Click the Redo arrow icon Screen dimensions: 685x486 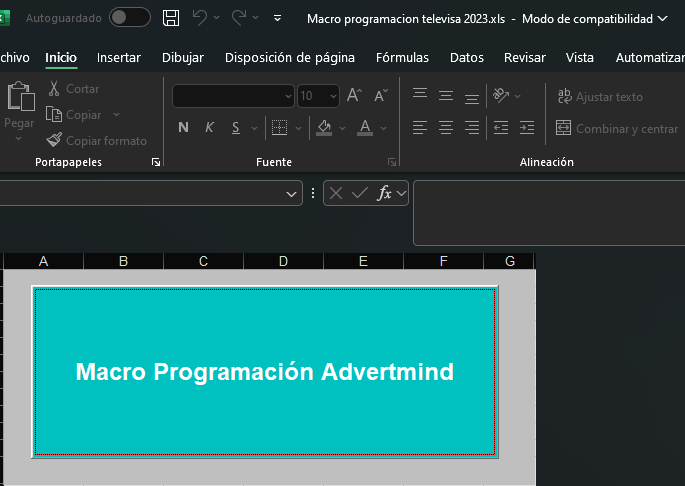[x=239, y=18]
